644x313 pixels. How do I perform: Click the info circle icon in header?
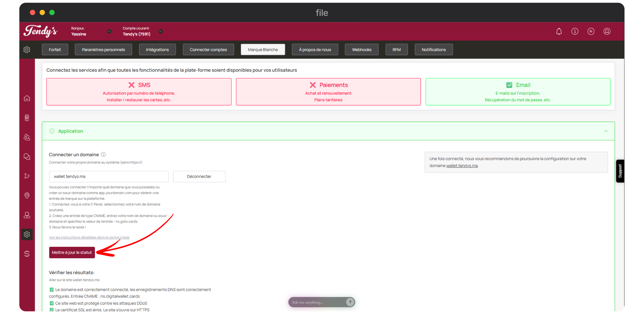click(x=575, y=32)
